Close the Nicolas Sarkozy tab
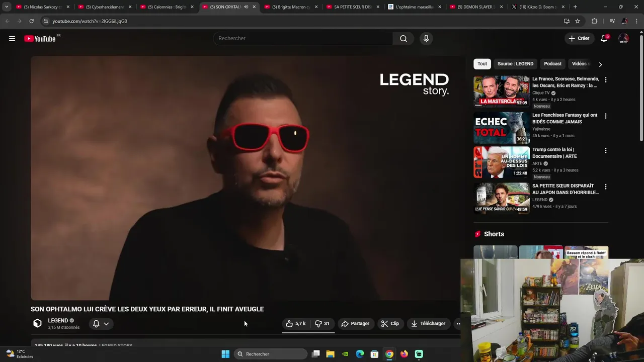This screenshot has height=362, width=644. point(67,7)
